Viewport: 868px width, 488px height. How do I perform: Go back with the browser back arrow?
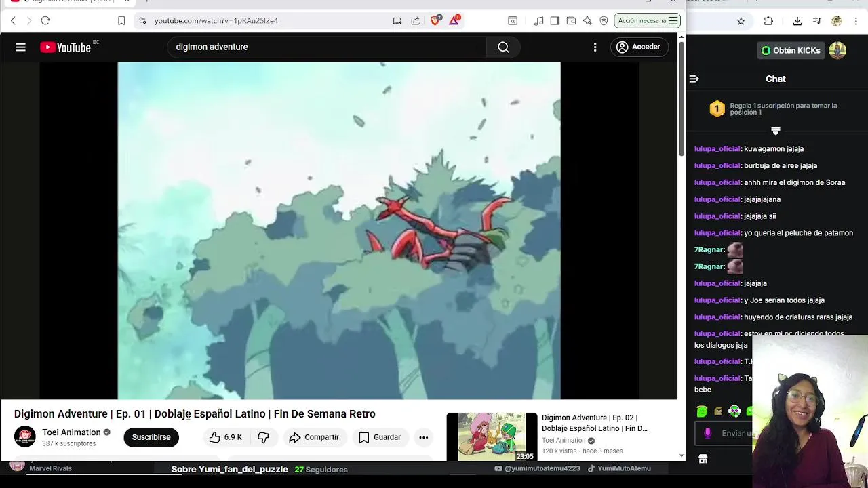[x=13, y=20]
